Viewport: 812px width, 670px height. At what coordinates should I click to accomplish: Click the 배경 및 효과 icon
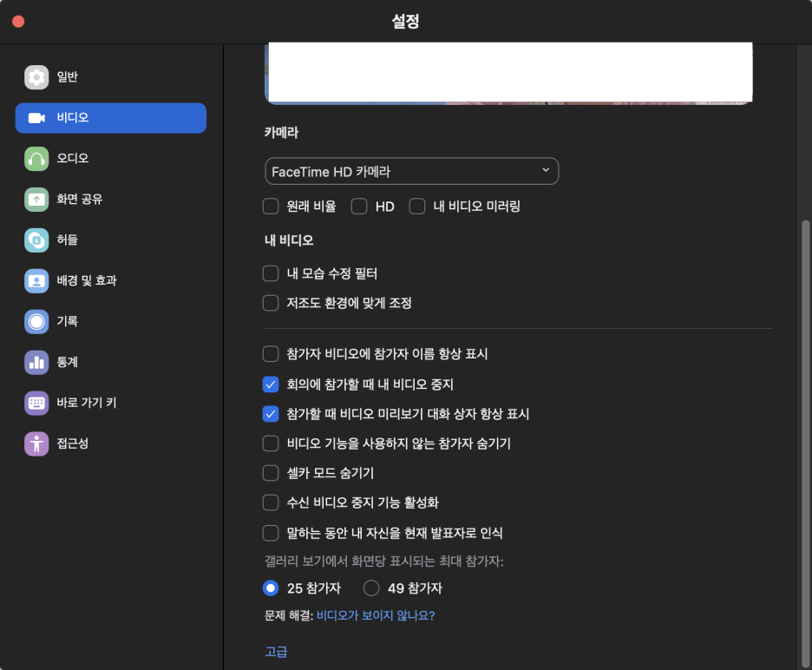pyautogui.click(x=36, y=281)
